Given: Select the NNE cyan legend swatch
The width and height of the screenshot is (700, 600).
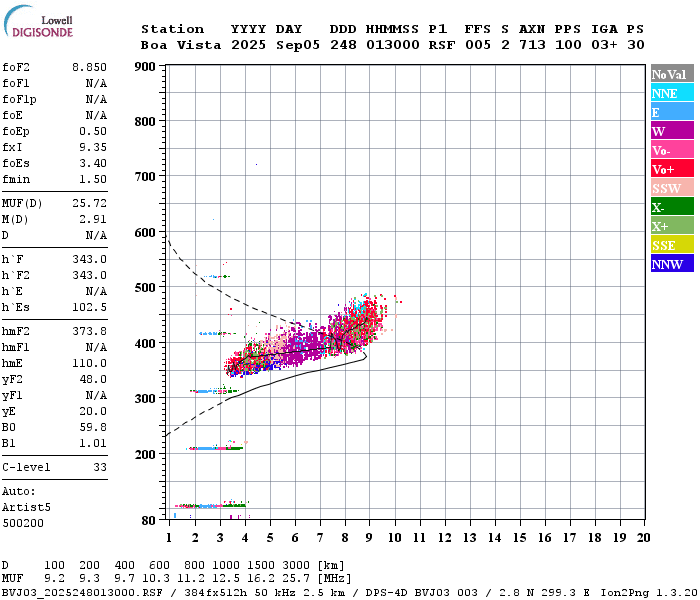Looking at the screenshot, I should coord(672,93).
